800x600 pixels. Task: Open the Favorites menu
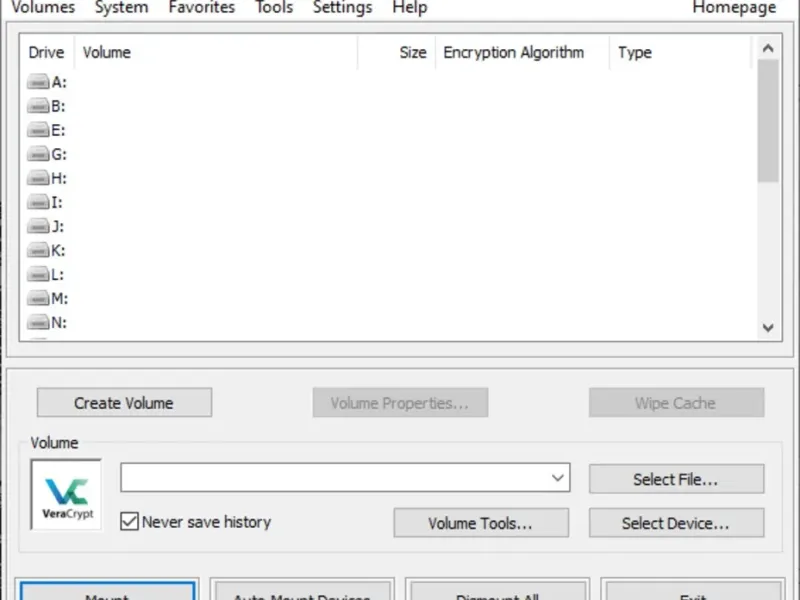point(202,7)
